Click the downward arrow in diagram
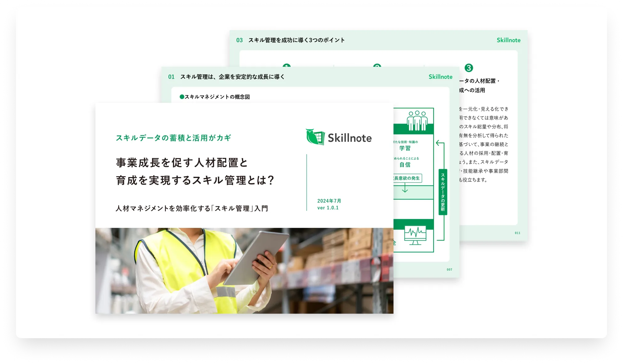Viewport: 623px width, 364px height. pos(405,188)
